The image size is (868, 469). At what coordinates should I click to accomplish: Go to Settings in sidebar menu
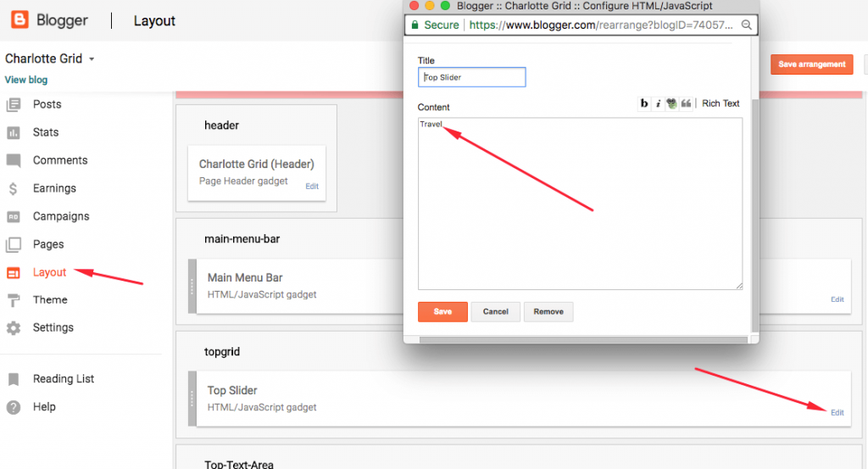pyautogui.click(x=53, y=328)
